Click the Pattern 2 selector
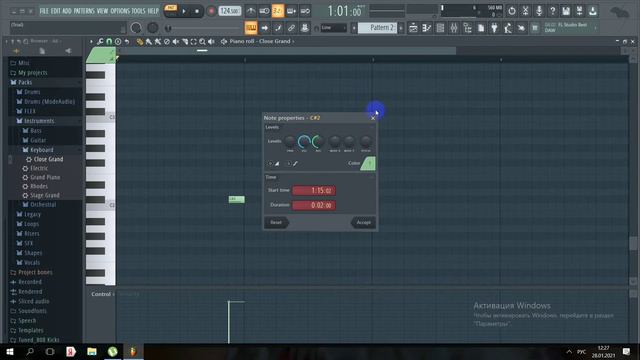This screenshot has height=360, width=640. coord(378,28)
